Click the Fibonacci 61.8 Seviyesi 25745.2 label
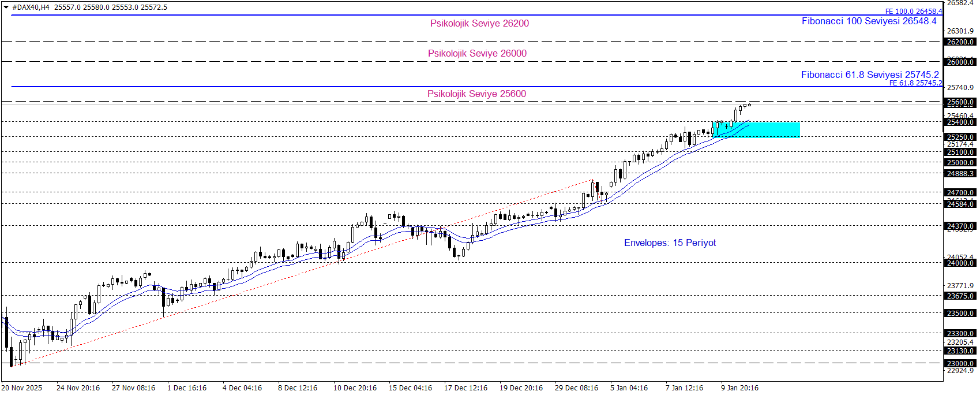 tap(870, 74)
